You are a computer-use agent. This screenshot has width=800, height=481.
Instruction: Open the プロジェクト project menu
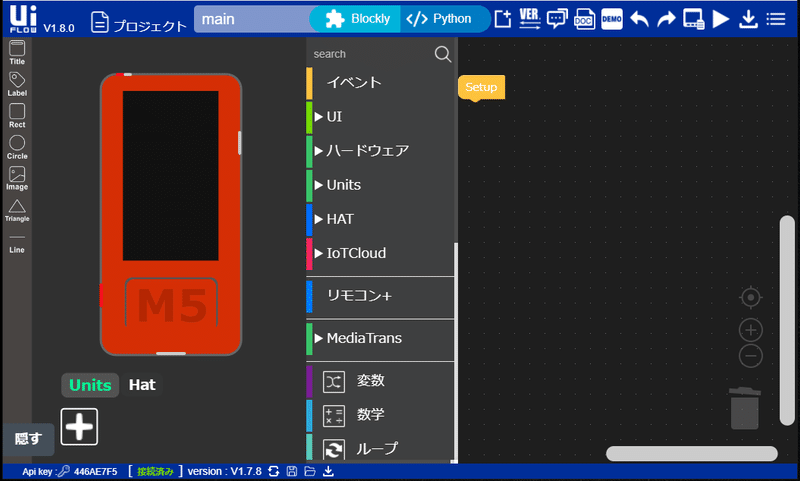[139, 22]
